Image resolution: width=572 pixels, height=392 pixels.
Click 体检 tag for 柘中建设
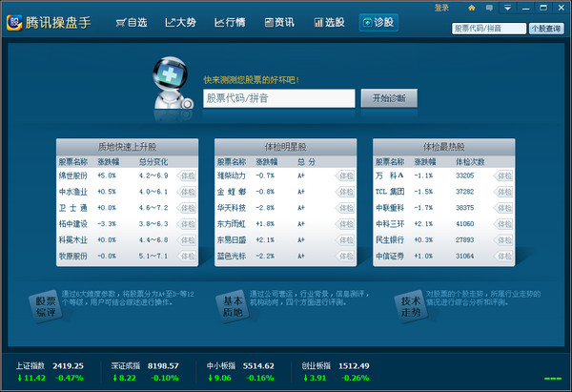click(187, 224)
